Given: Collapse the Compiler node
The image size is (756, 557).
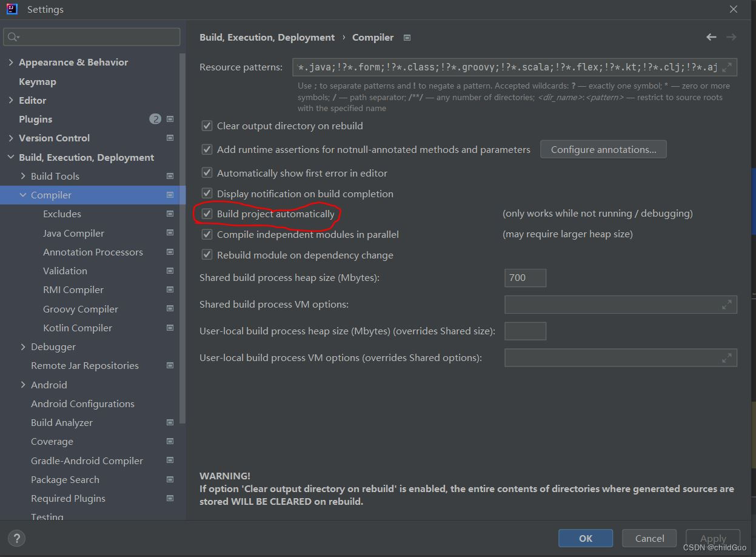Looking at the screenshot, I should [23, 195].
